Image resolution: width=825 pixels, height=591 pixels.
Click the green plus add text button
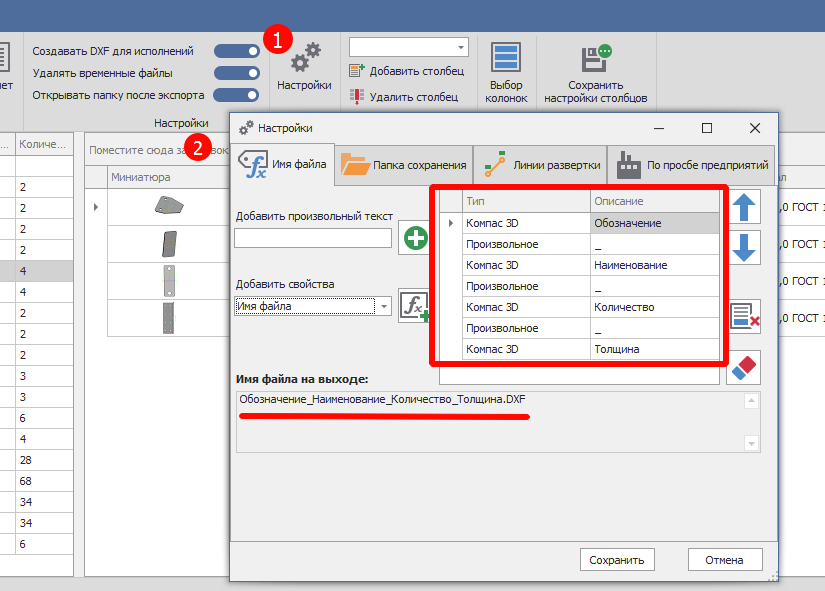pos(413,239)
